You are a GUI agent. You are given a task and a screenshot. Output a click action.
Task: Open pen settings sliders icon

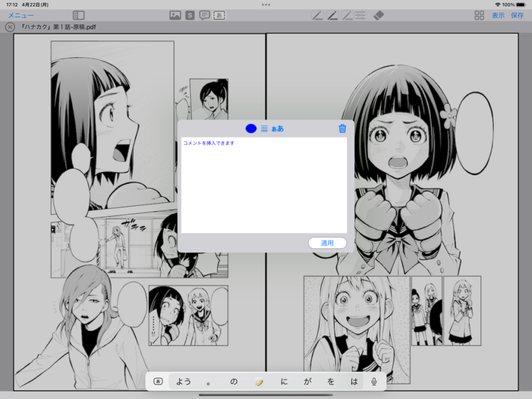pos(361,15)
